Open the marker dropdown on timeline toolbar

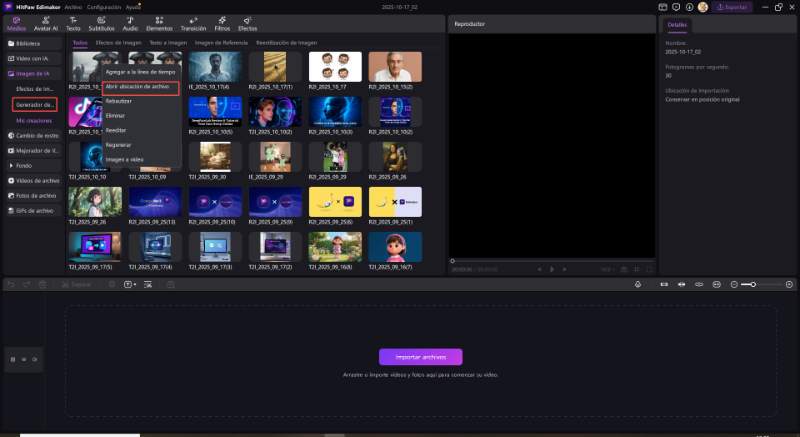click(x=132, y=284)
